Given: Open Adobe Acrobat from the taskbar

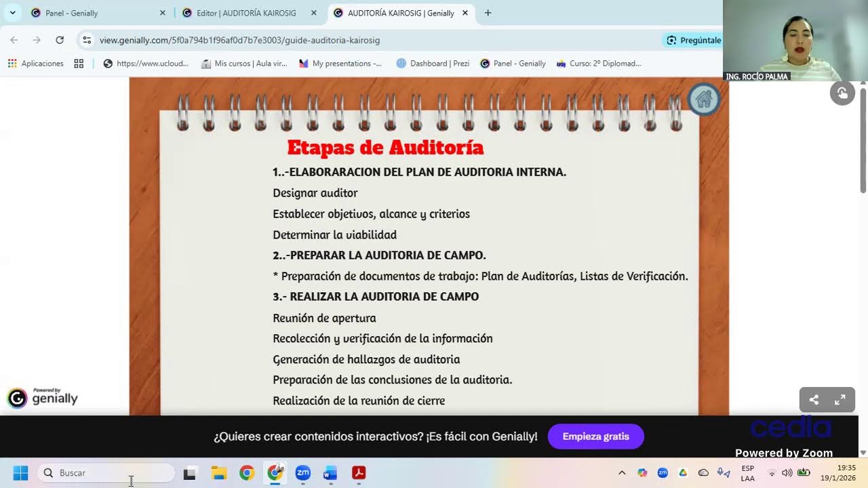Looking at the screenshot, I should [x=359, y=472].
